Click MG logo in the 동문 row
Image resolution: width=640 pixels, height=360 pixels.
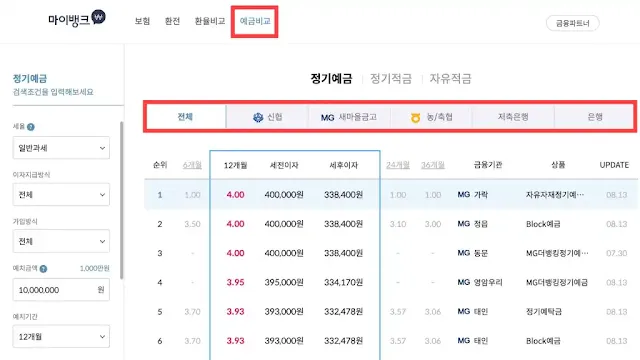click(464, 253)
